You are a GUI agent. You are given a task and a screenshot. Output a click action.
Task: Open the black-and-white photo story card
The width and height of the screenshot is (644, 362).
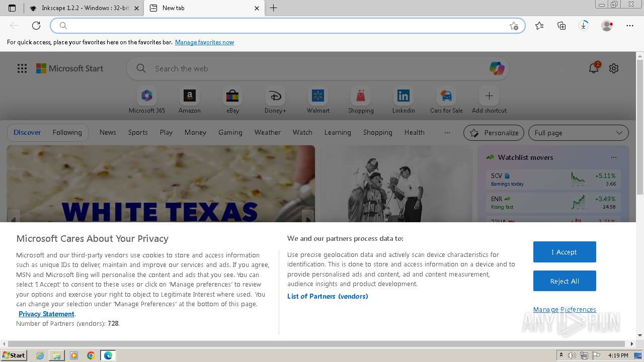pyautogui.click(x=396, y=184)
